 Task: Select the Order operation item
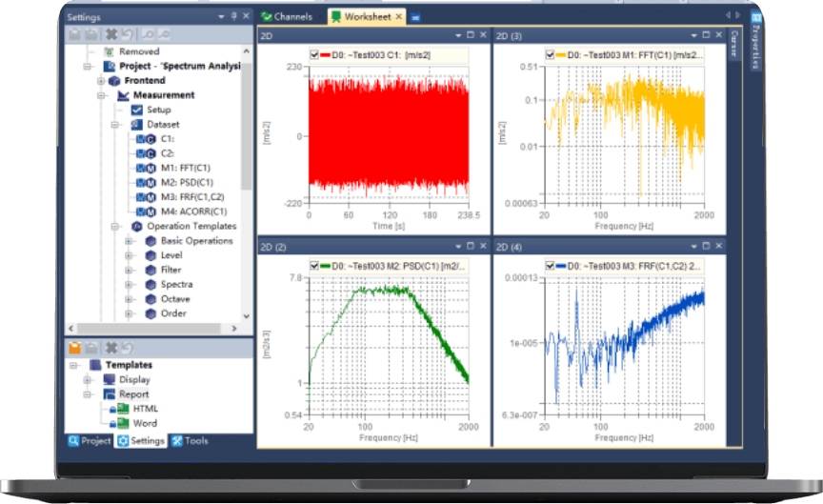pos(173,313)
